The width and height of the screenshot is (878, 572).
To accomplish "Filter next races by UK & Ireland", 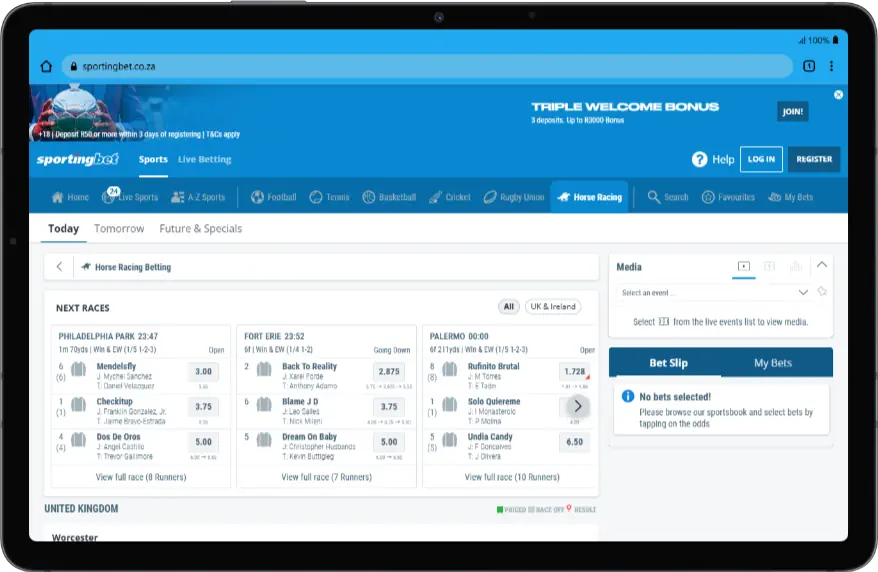I will tap(553, 307).
